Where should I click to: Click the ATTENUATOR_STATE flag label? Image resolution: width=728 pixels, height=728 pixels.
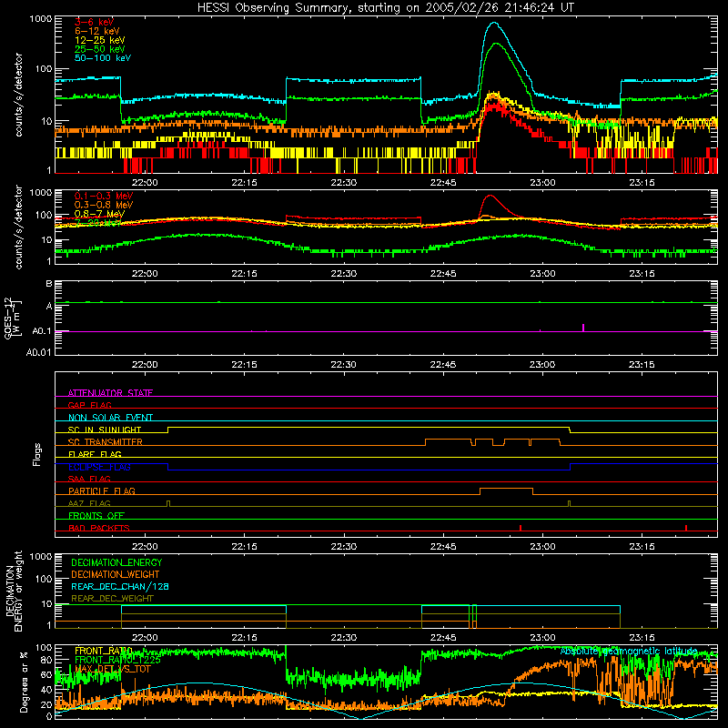coord(110,393)
